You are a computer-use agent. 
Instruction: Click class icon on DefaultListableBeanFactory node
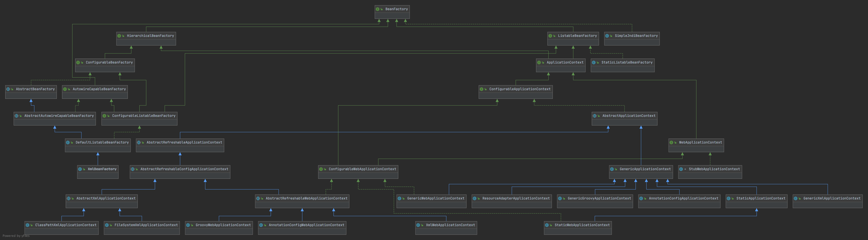68,142
